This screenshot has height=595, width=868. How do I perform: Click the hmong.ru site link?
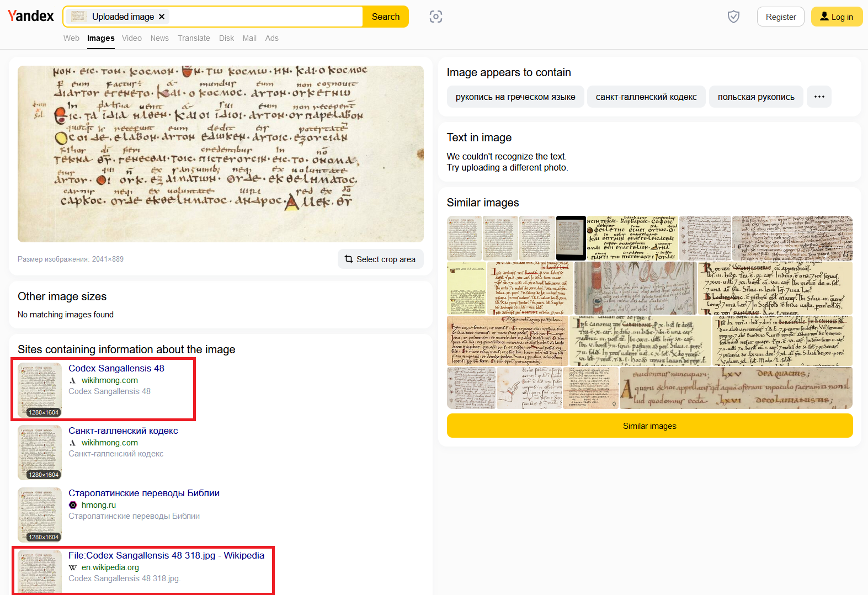[x=99, y=505]
